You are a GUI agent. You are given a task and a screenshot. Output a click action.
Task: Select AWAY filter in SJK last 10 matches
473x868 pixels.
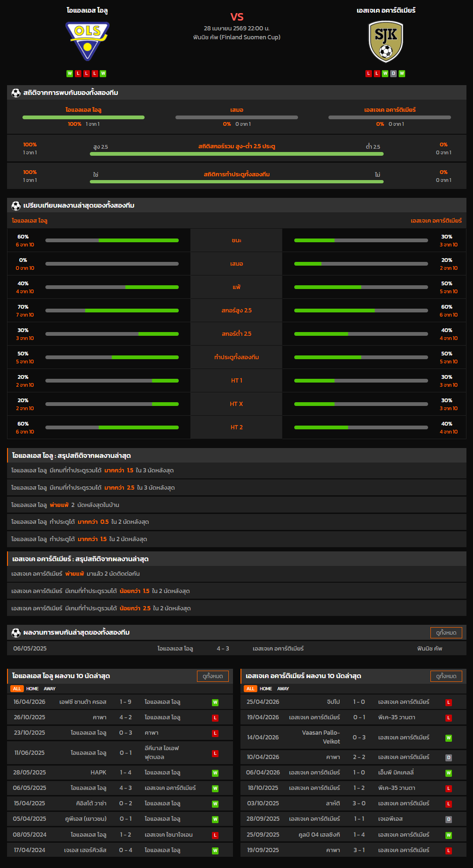283,688
